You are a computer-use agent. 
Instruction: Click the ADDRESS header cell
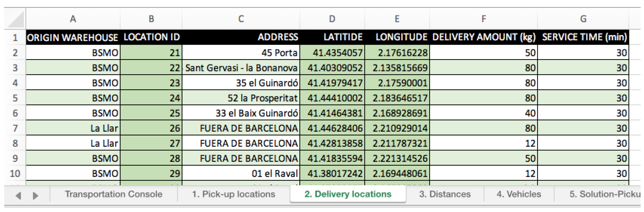point(241,37)
